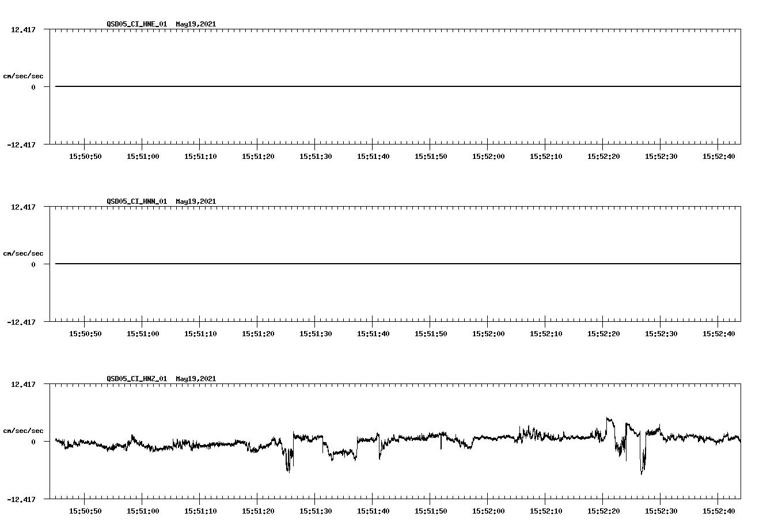Click the QSD05_CI_HNE_01 channel title
This screenshot has height=532, width=782.
pyautogui.click(x=135, y=25)
